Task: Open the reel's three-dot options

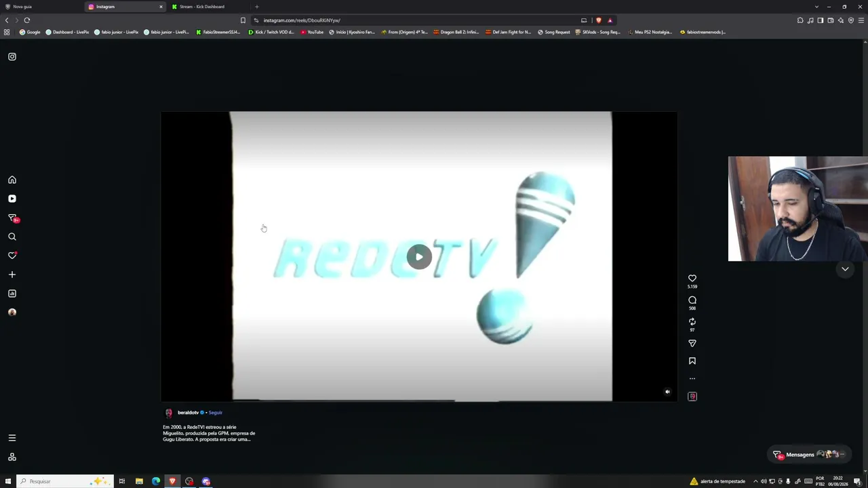Action: pyautogui.click(x=692, y=379)
